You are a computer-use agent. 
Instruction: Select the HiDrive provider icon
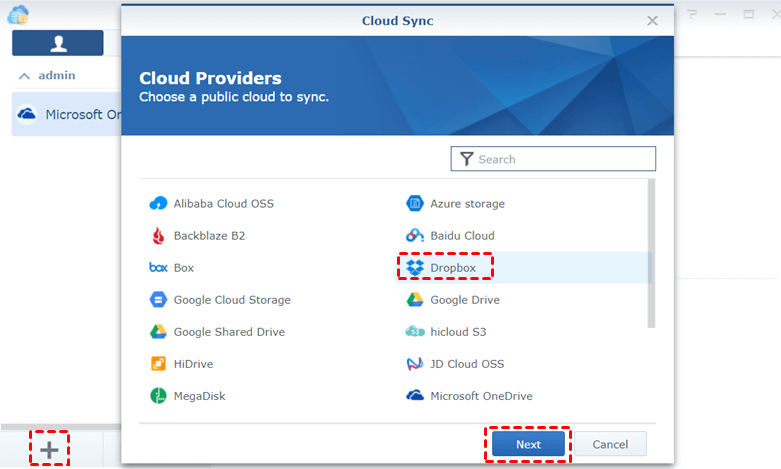click(158, 364)
